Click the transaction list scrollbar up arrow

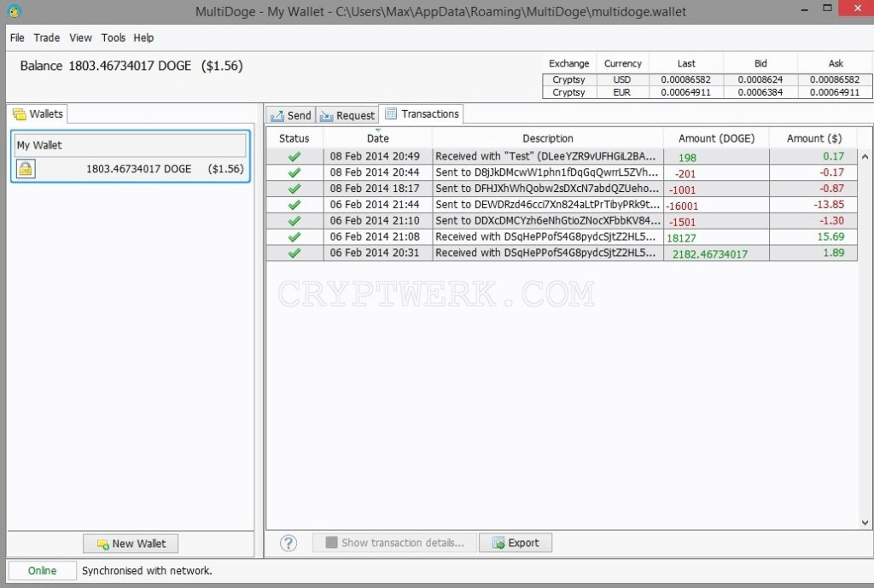point(865,157)
